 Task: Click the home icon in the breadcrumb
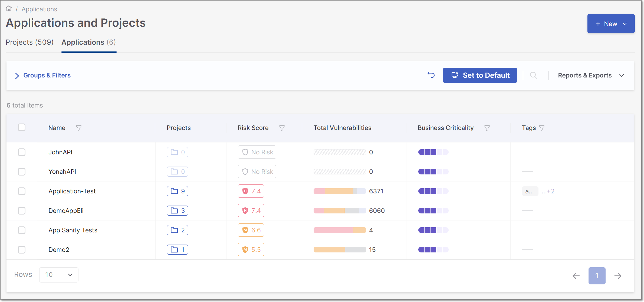click(x=9, y=8)
